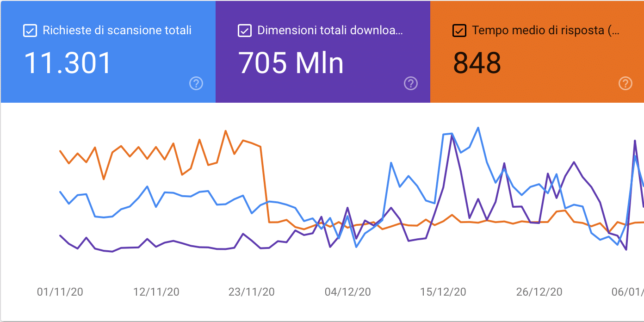Open the help tooltip on Richieste di scansione totali card
Viewport: 644px width, 322px height.
tap(196, 84)
